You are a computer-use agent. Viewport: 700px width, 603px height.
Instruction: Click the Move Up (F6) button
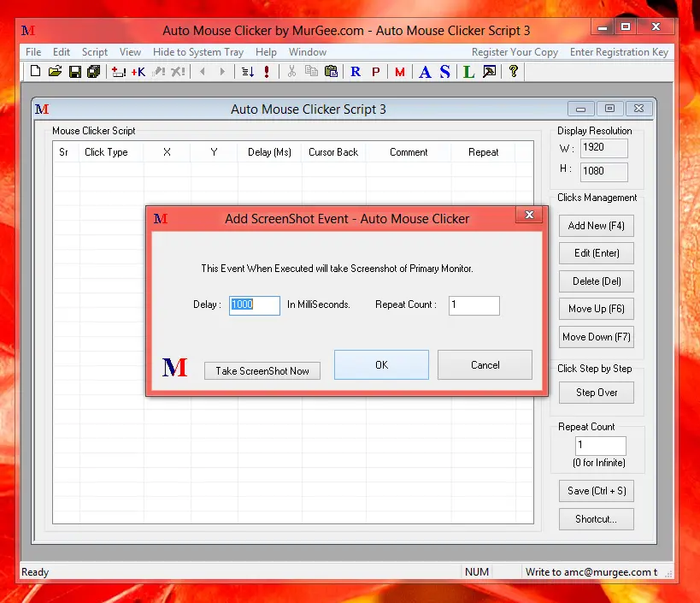[x=597, y=309]
